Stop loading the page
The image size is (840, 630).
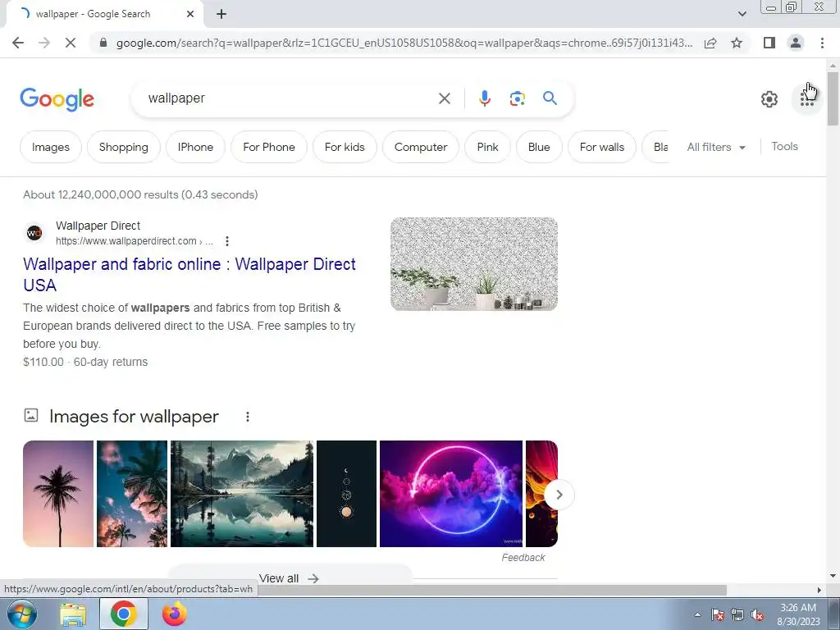coord(71,43)
